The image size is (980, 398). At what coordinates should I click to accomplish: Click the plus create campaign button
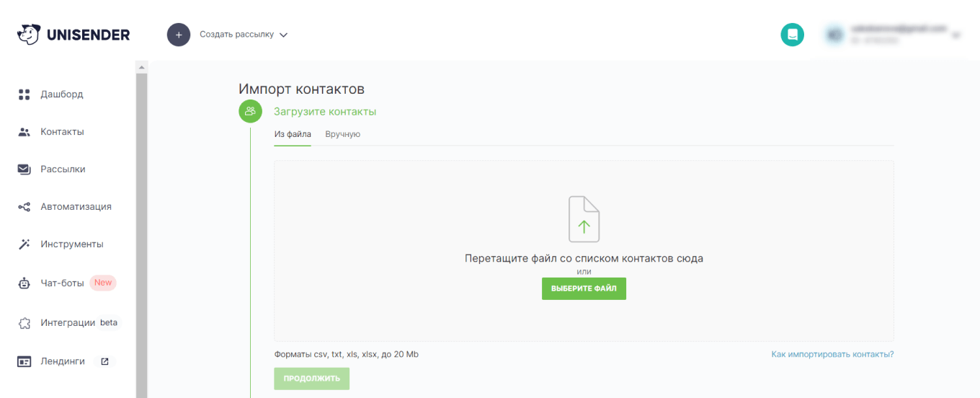click(x=179, y=35)
